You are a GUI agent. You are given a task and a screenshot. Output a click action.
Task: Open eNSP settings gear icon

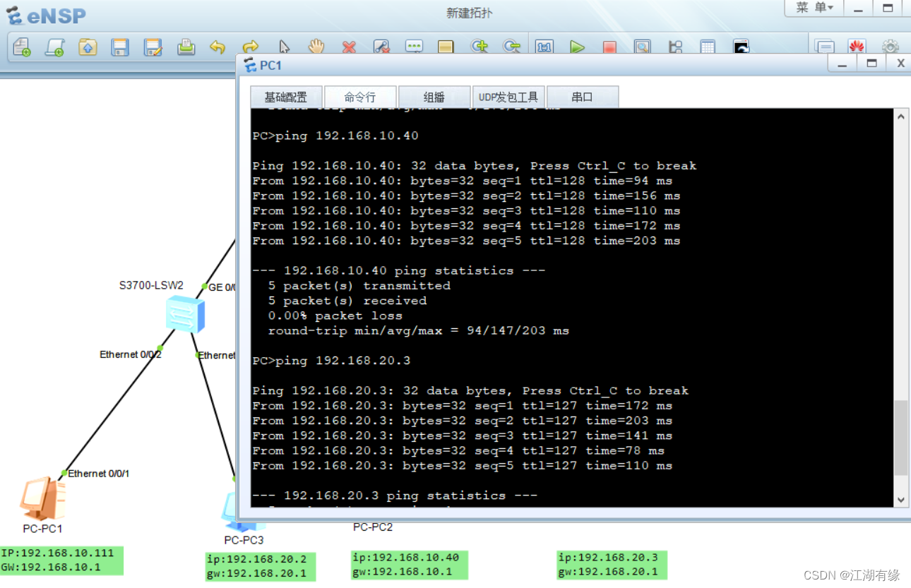tap(891, 47)
